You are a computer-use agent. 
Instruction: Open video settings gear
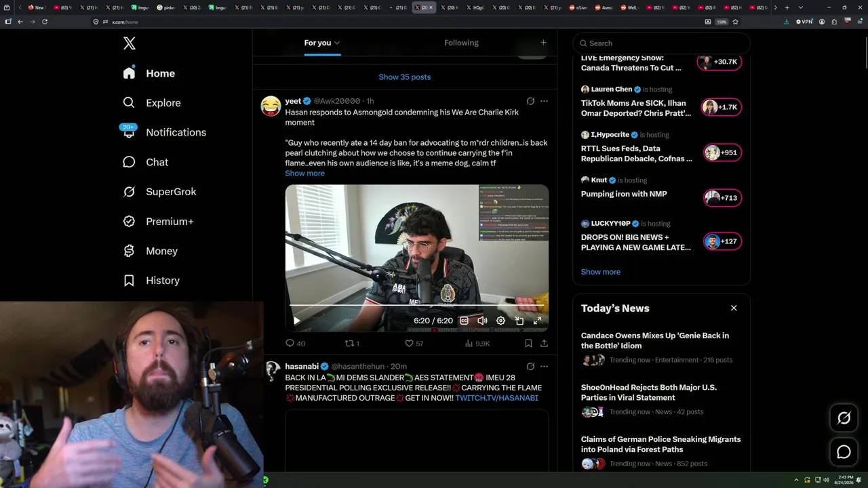500,321
